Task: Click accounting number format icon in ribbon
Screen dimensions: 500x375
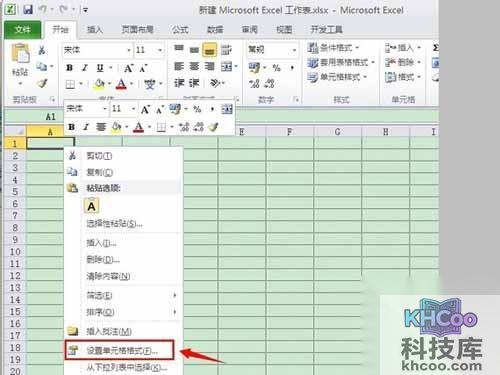Action: pos(254,68)
